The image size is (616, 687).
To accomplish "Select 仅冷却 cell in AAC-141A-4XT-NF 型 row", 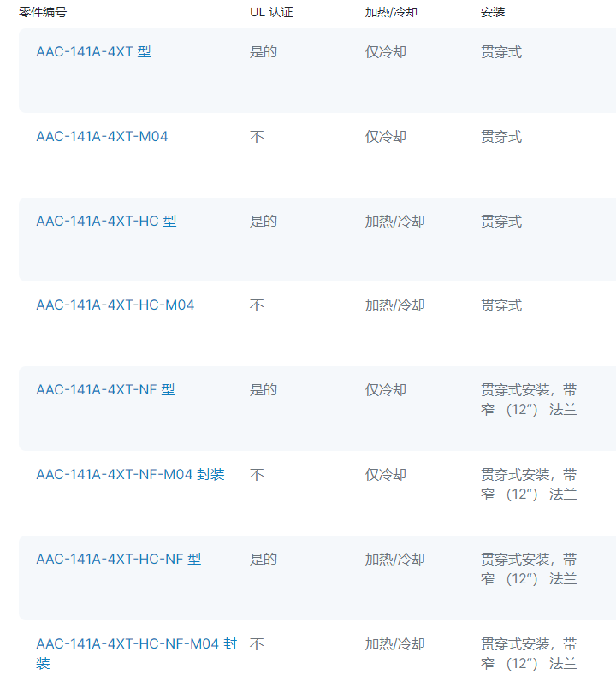I will coord(386,390).
